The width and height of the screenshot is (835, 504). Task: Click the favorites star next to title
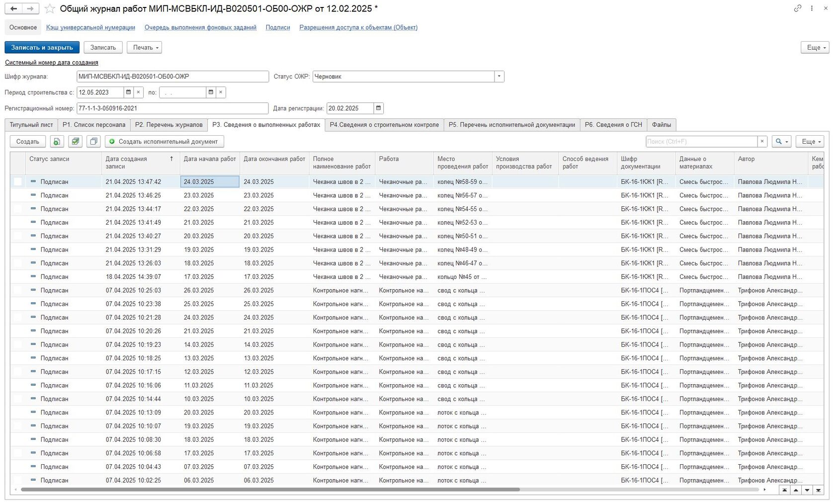coord(50,9)
